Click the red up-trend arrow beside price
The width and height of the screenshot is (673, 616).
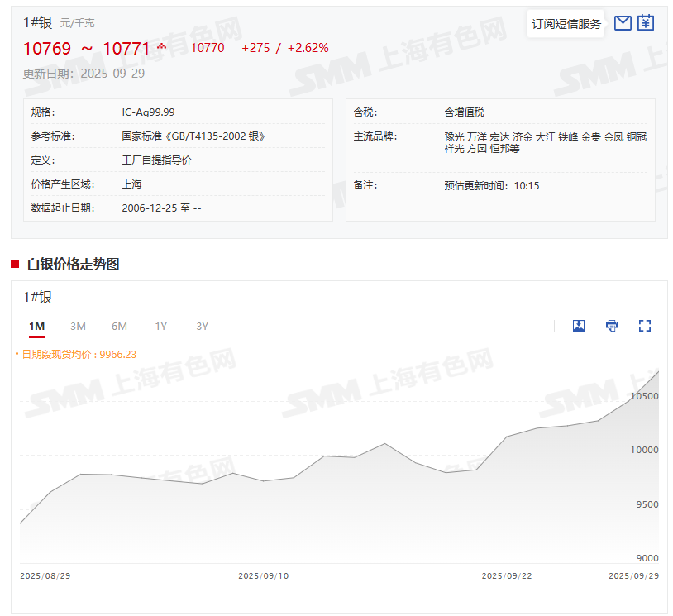(x=162, y=46)
